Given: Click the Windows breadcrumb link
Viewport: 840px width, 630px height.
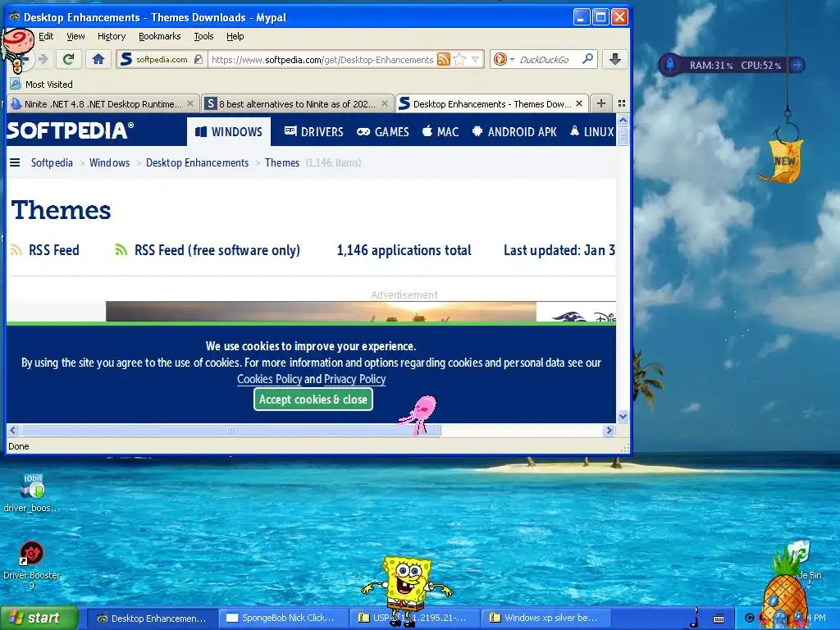Looking at the screenshot, I should [109, 162].
